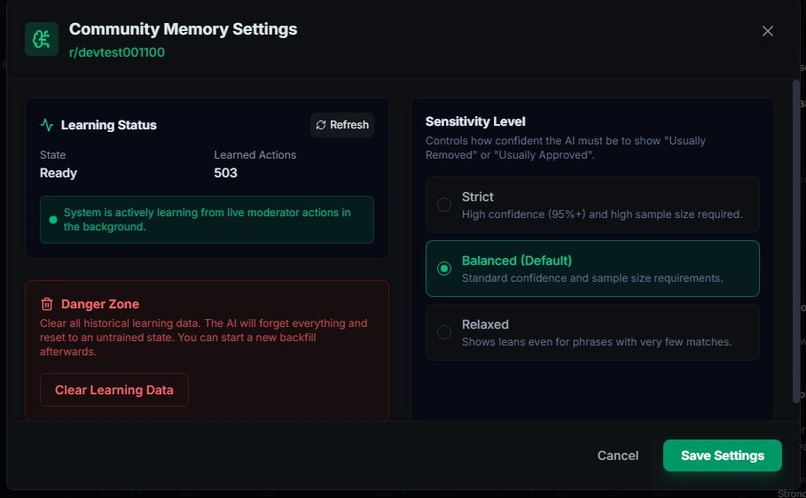Click Save Settings button

(722, 455)
